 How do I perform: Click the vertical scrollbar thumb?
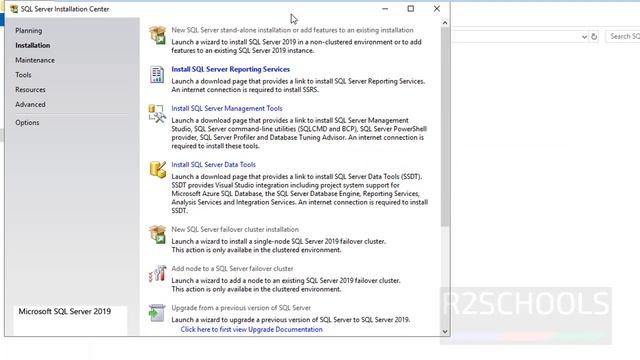[x=445, y=127]
